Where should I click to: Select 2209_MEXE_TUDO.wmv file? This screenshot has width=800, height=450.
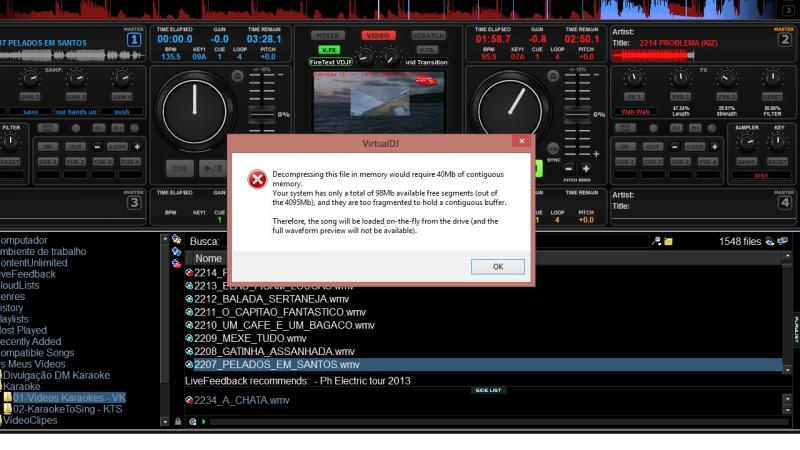250,338
